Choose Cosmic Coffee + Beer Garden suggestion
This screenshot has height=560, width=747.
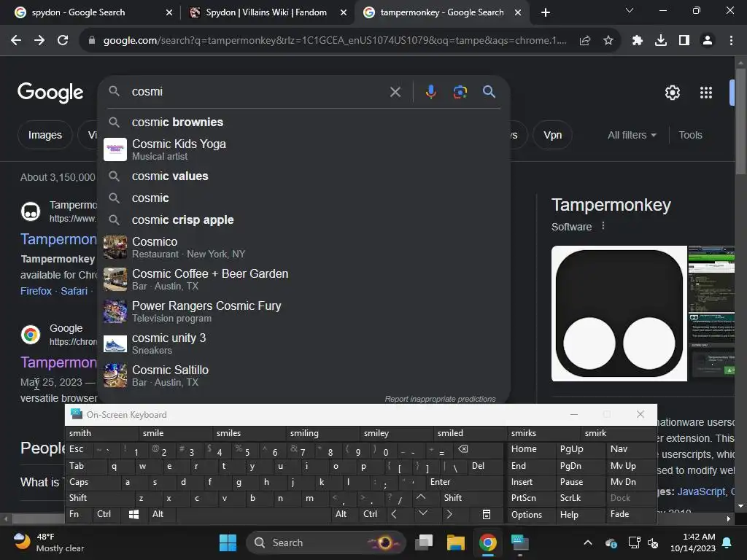click(303, 279)
